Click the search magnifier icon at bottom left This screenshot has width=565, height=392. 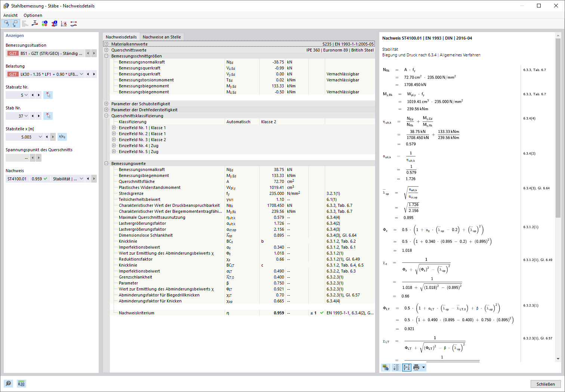pyautogui.click(x=8, y=383)
